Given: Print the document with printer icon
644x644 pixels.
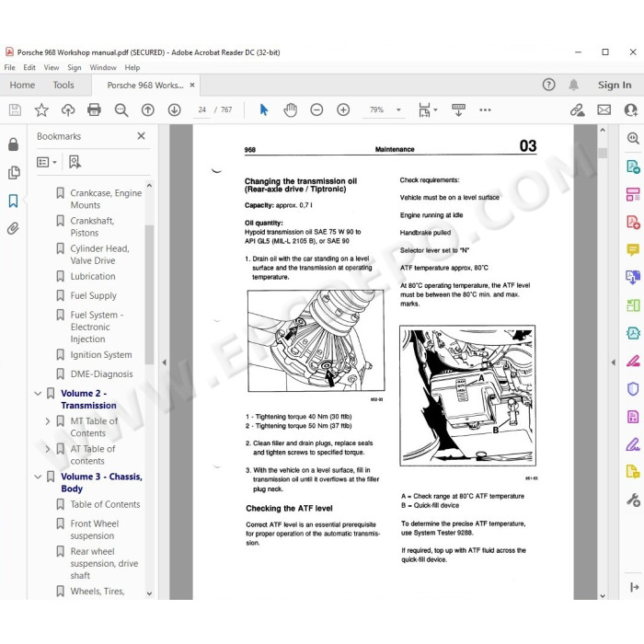Looking at the screenshot, I should 94,109.
